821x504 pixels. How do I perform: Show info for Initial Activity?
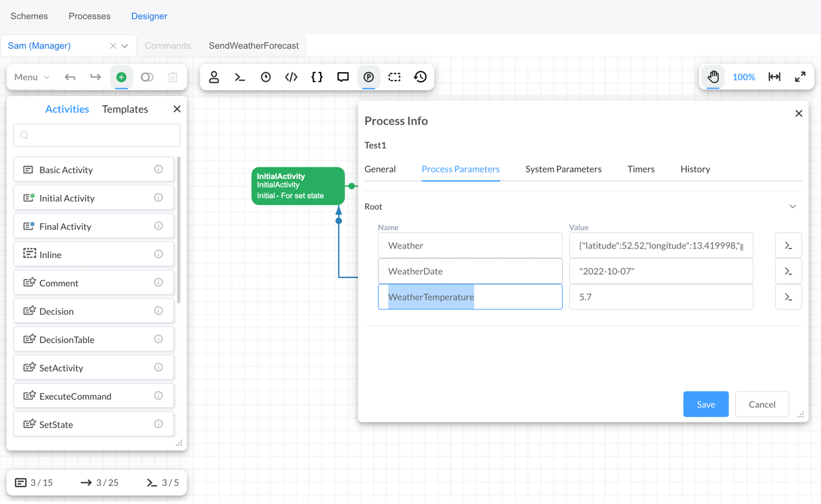tap(158, 198)
